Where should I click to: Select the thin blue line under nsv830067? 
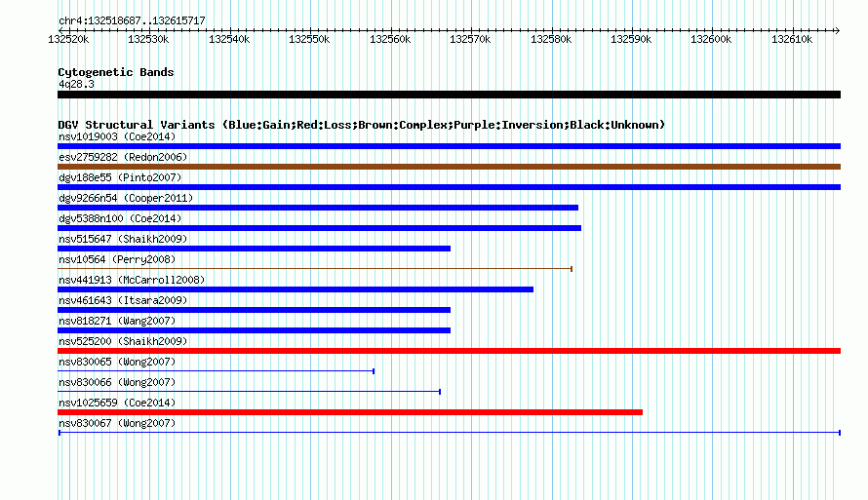click(449, 433)
